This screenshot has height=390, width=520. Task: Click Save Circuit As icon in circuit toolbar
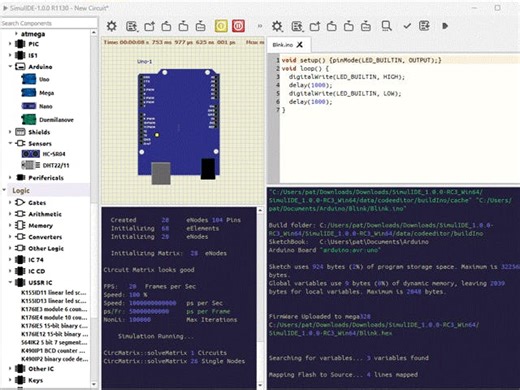(x=183, y=26)
